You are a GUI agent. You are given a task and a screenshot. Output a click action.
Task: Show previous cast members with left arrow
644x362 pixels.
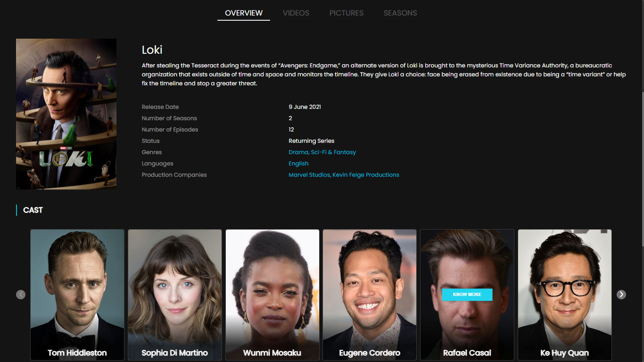[x=21, y=295]
